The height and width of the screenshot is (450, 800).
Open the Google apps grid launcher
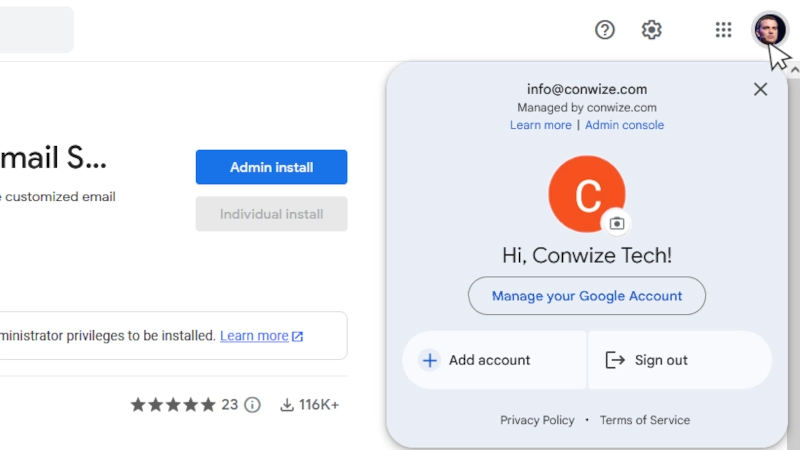(723, 30)
